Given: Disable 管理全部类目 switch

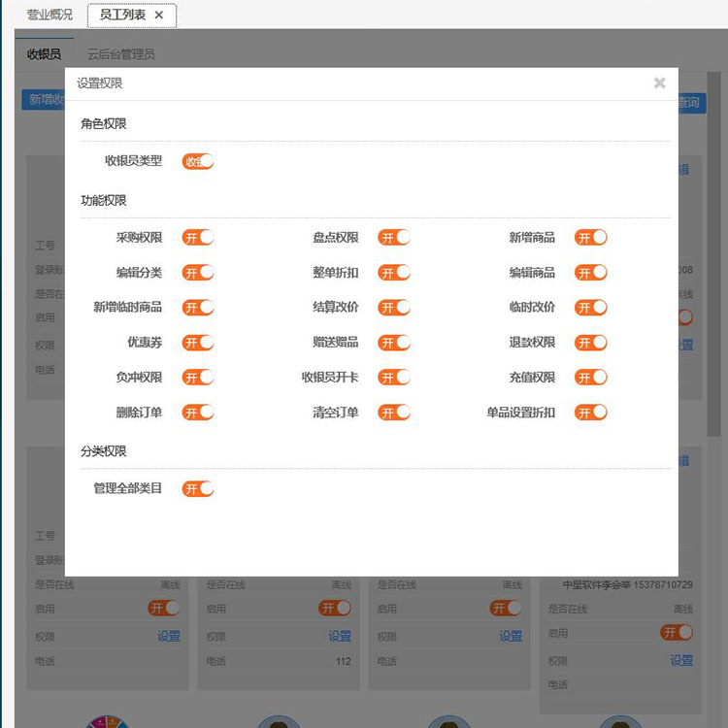Looking at the screenshot, I should pos(198,489).
